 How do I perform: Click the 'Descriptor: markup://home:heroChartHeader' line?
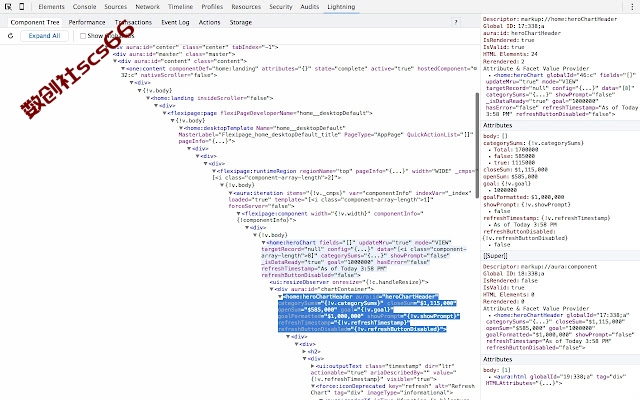(x=550, y=19)
